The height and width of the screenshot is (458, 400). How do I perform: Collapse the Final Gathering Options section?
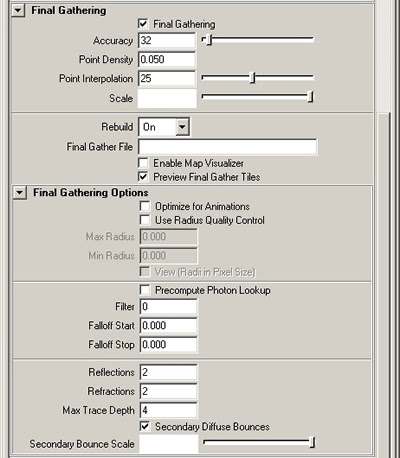pyautogui.click(x=20, y=193)
